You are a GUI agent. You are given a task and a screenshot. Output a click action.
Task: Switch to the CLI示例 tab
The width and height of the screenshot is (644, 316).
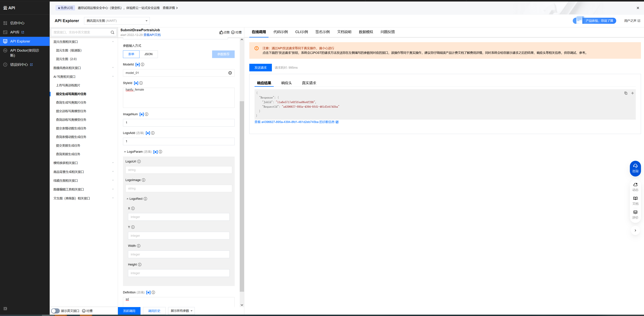coord(302,32)
